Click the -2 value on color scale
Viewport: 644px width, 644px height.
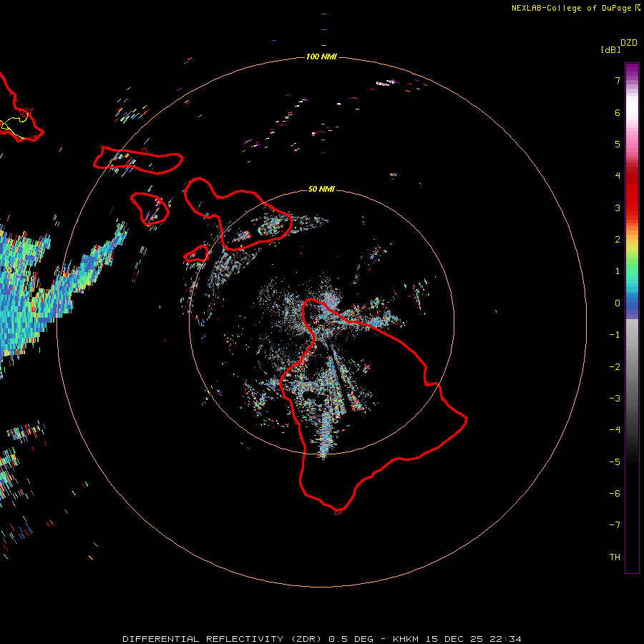click(615, 367)
